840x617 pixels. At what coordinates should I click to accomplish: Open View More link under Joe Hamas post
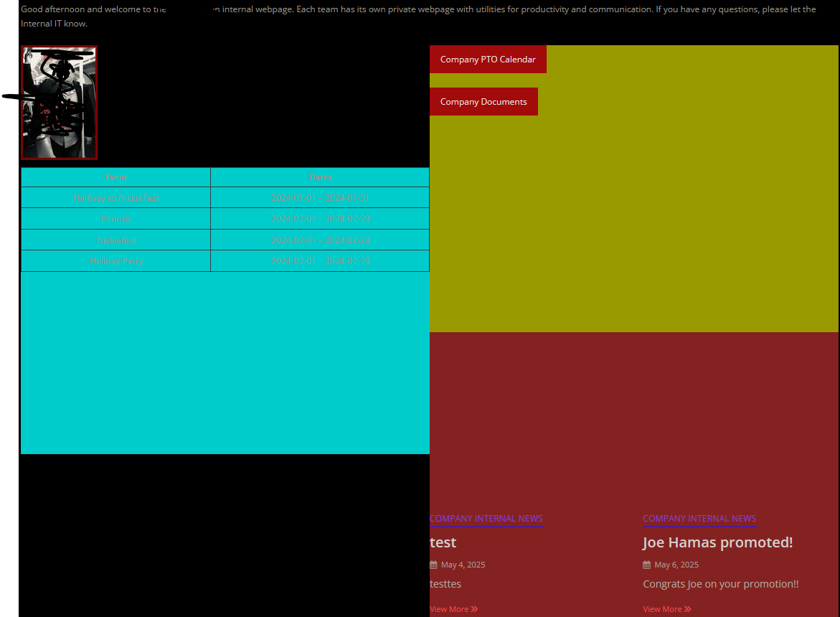(x=667, y=610)
